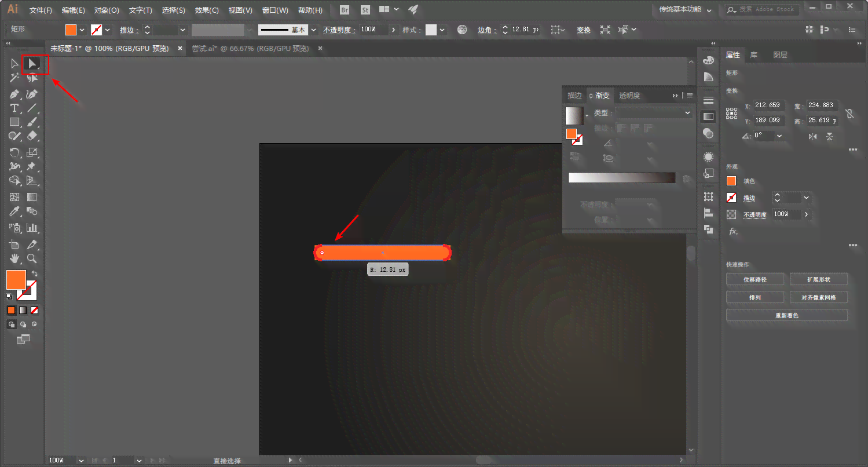868x467 pixels.
Task: Open the 样式 graphic style dropdown
Action: click(x=442, y=30)
